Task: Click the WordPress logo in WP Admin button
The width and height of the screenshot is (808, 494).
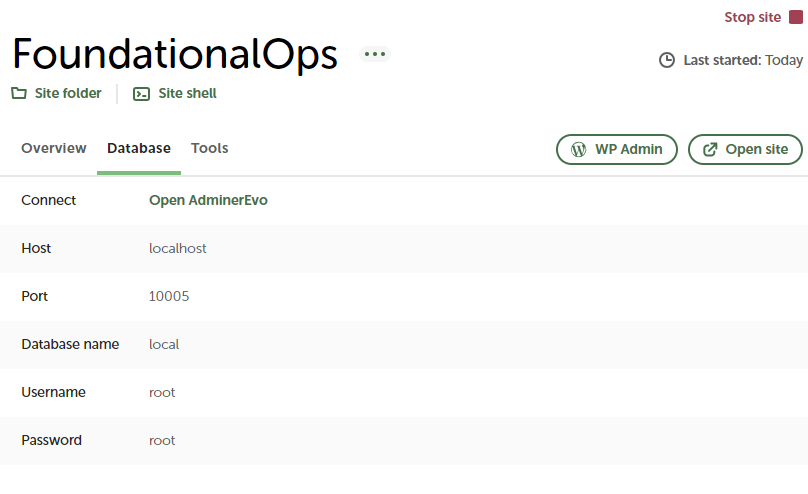Action: (x=578, y=149)
